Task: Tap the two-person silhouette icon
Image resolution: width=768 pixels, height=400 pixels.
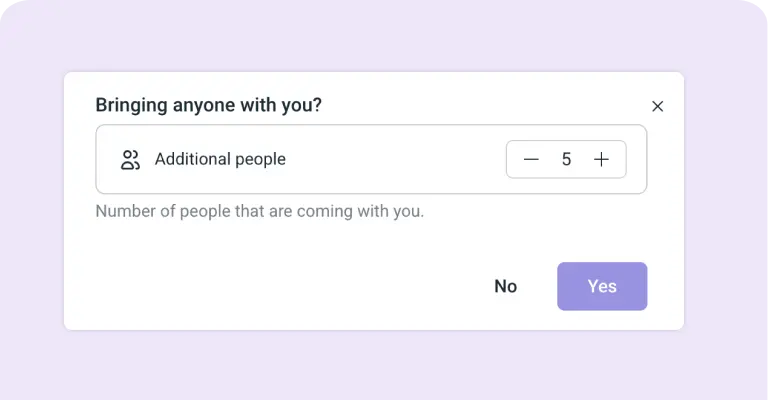Action: [x=130, y=160]
